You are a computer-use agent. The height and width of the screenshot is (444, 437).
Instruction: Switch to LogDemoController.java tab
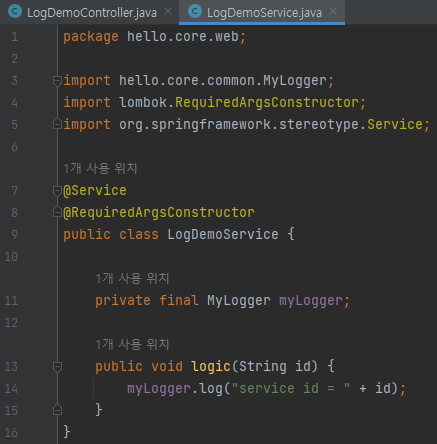pyautogui.click(x=92, y=13)
